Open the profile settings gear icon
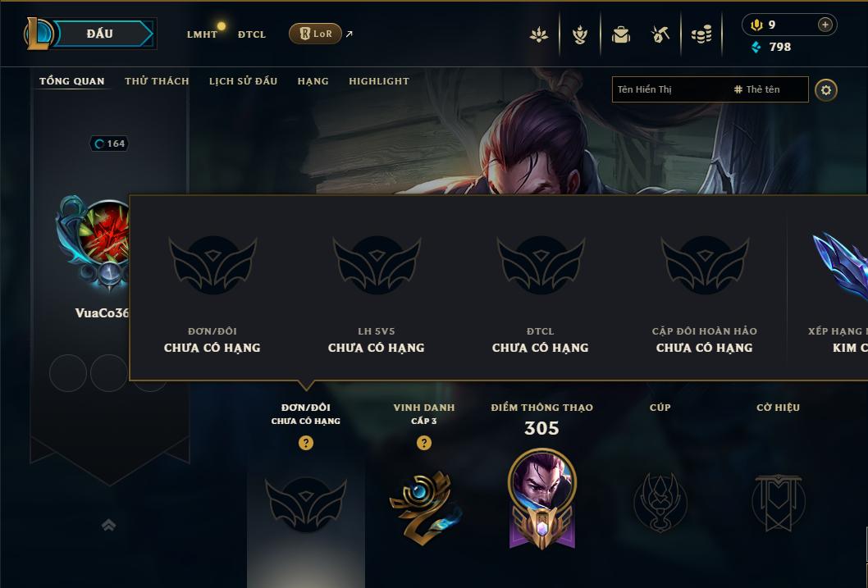This screenshot has height=588, width=868. (x=826, y=90)
